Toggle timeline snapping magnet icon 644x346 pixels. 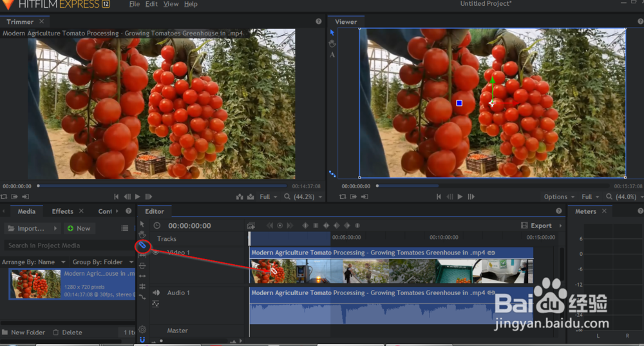point(142,340)
